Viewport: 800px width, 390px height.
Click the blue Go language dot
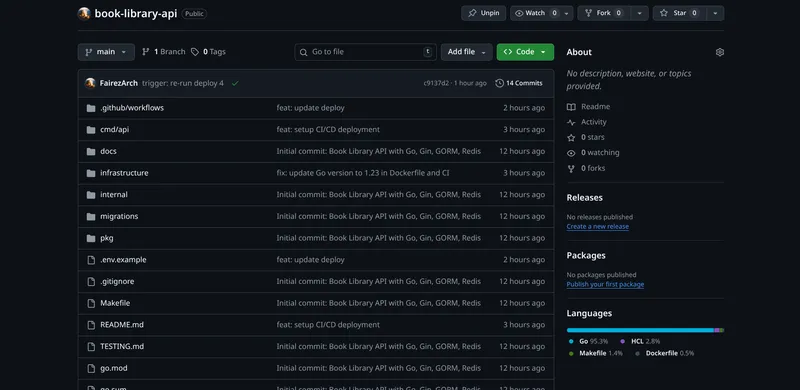[x=571, y=341]
